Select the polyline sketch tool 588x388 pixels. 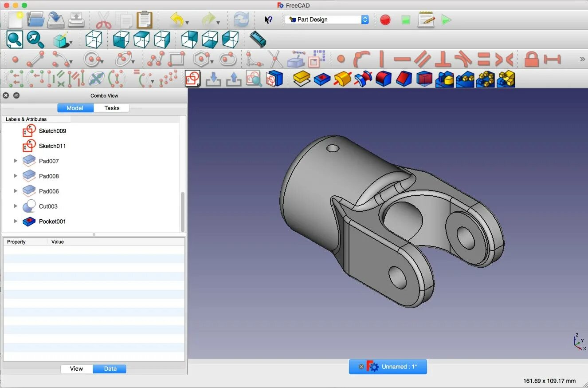[x=156, y=59]
